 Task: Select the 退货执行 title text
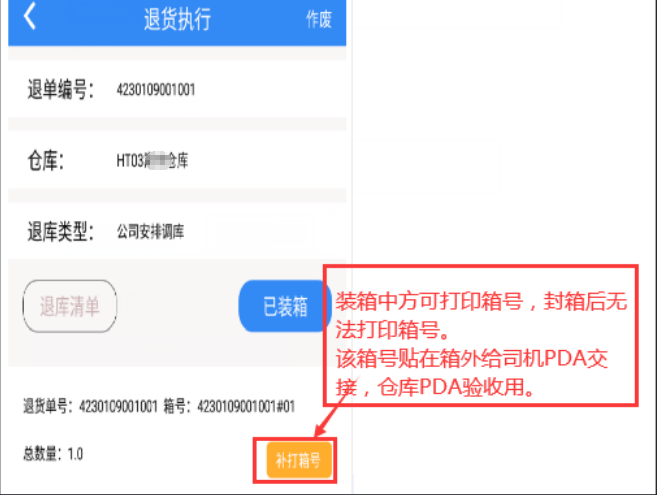[x=177, y=19]
